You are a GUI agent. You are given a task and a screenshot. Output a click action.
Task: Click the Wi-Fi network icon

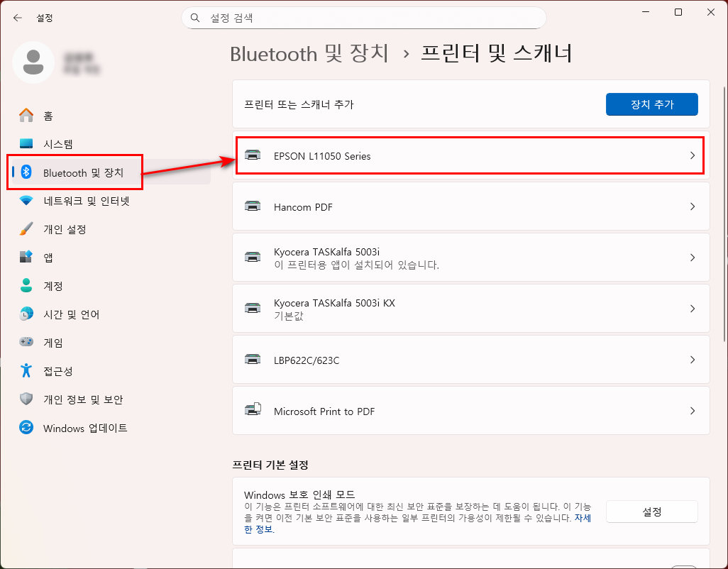(x=26, y=201)
